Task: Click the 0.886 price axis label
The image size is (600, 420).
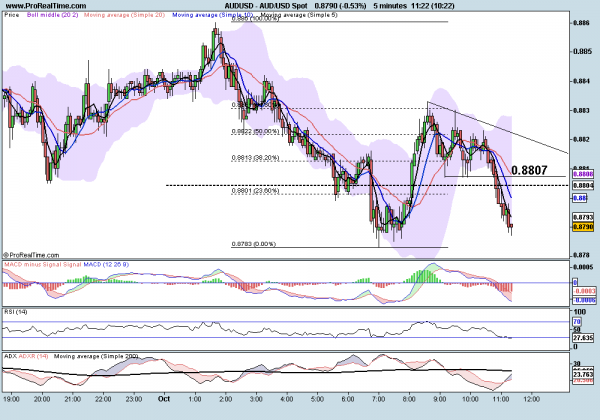Action: tap(580, 23)
